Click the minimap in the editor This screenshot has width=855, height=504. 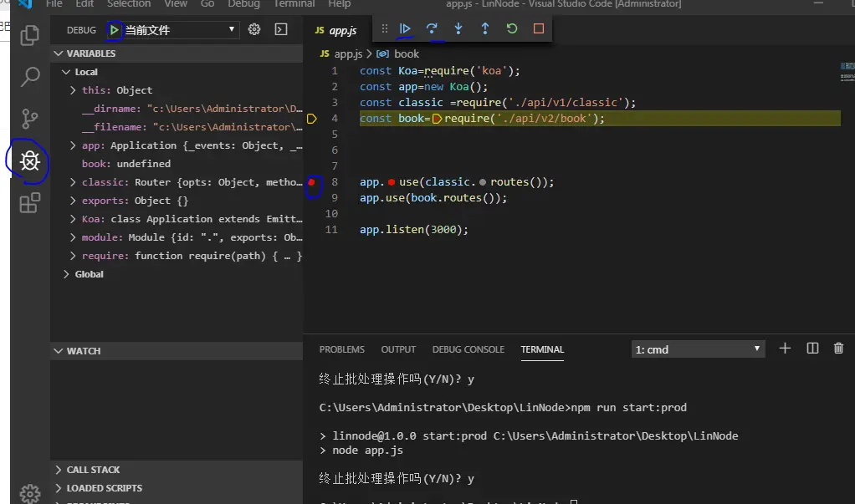[845, 72]
